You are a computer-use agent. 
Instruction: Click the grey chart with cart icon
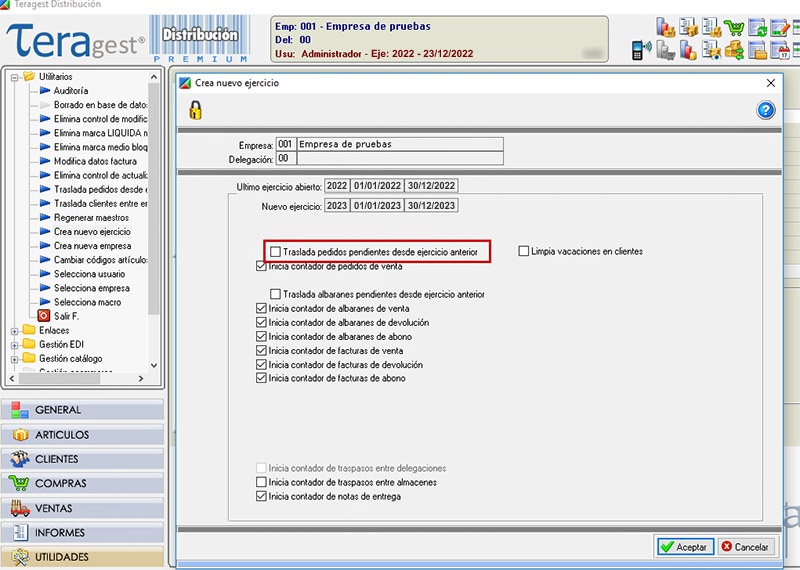coord(666,50)
